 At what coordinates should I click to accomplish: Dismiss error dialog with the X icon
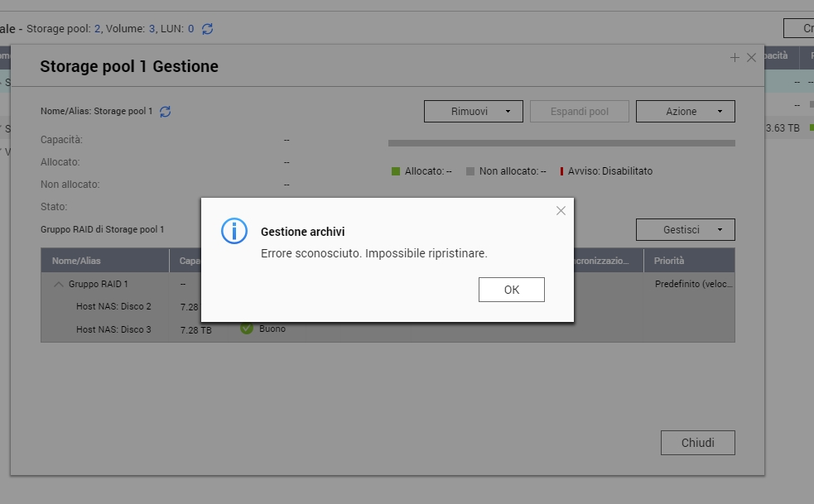tap(561, 211)
